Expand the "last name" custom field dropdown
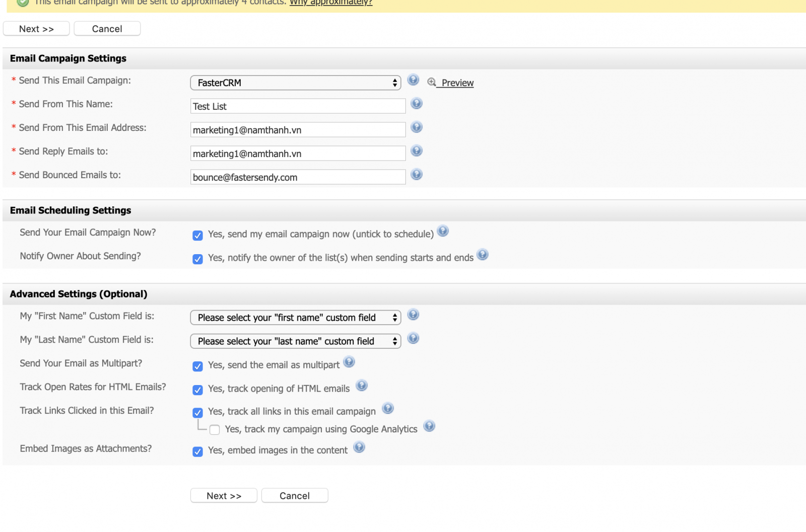 [x=295, y=341]
